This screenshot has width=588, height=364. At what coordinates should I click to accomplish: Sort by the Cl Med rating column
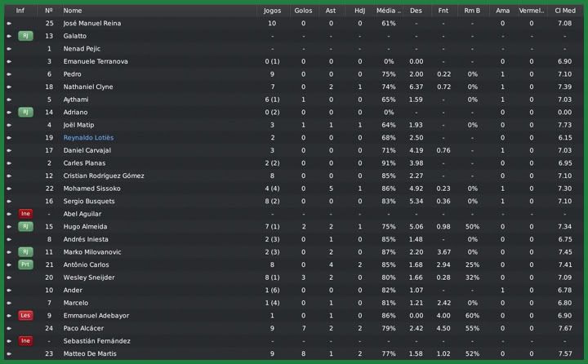pyautogui.click(x=563, y=11)
